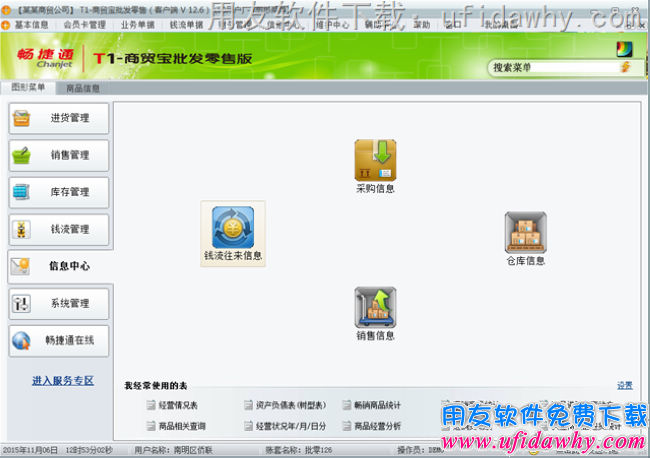Open 商品经营分析 report shortcut
This screenshot has height=458, width=650.
coord(372,426)
